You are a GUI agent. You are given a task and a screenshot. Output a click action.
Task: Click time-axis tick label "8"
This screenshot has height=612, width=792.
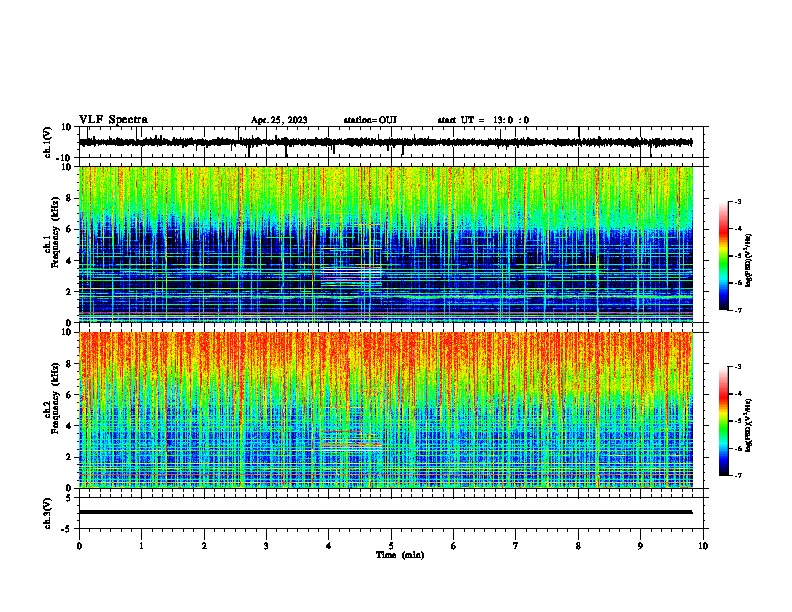[x=578, y=546]
